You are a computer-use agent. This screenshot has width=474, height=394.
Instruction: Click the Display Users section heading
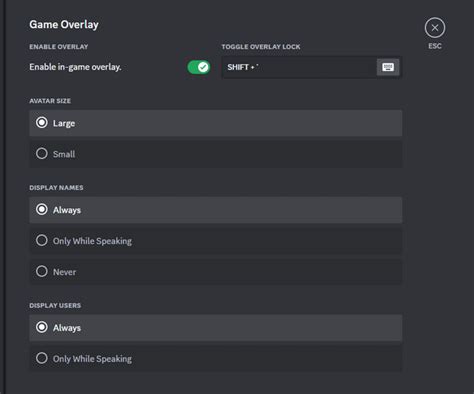[55, 305]
